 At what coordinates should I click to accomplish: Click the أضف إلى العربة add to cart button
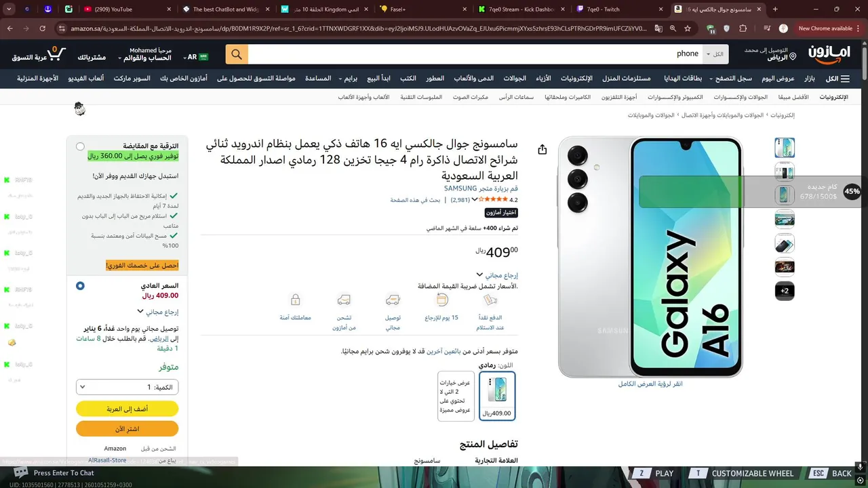point(127,409)
